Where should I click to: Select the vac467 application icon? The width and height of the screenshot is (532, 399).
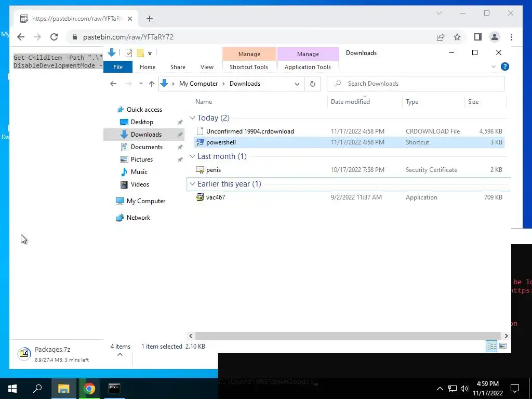point(200,197)
